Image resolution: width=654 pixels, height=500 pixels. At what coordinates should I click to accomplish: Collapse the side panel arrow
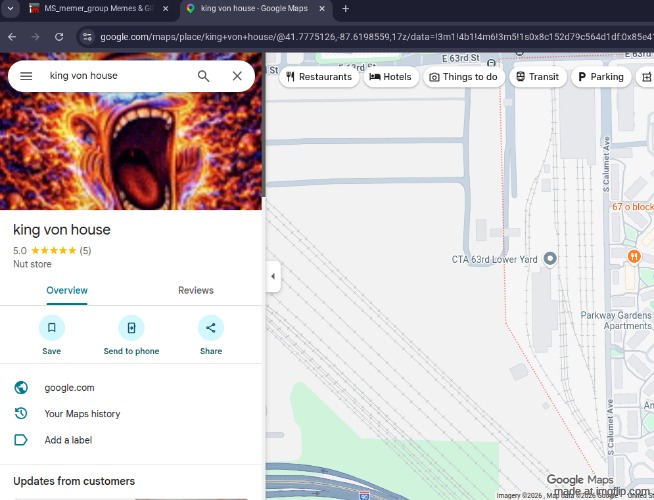273,276
